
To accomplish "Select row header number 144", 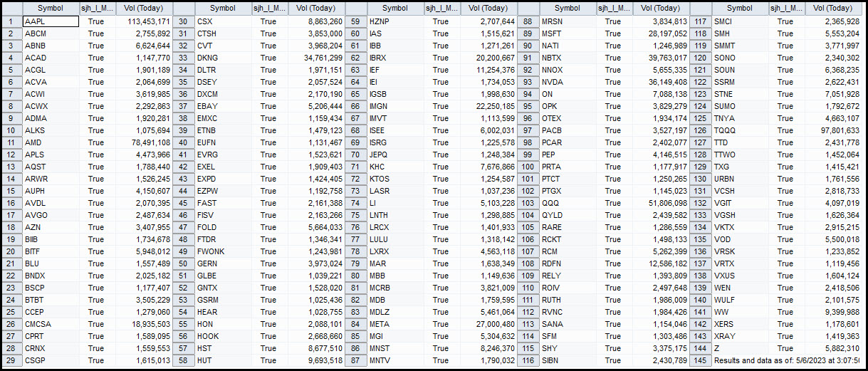I will (x=701, y=348).
